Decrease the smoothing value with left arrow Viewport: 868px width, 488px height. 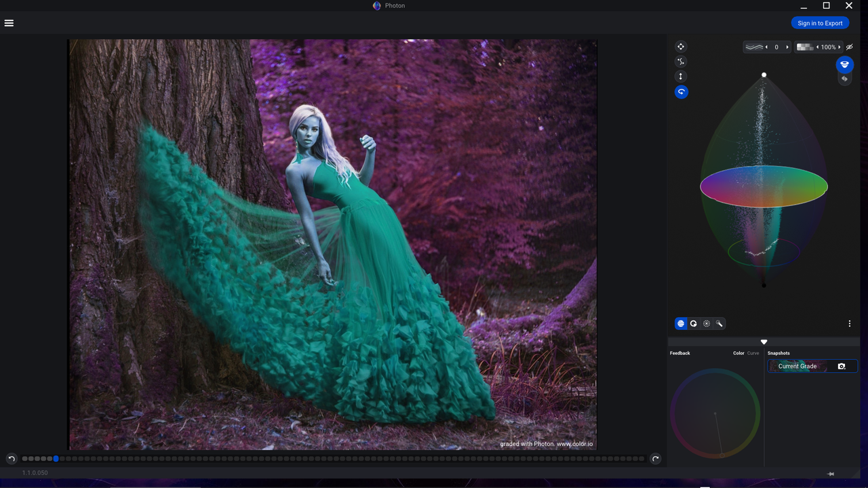coord(766,47)
